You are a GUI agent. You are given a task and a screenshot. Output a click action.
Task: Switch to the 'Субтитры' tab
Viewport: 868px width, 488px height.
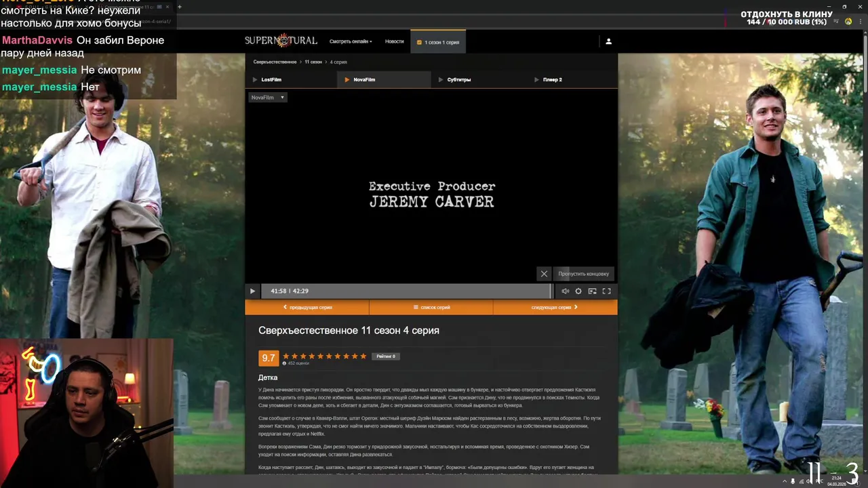[x=477, y=79]
